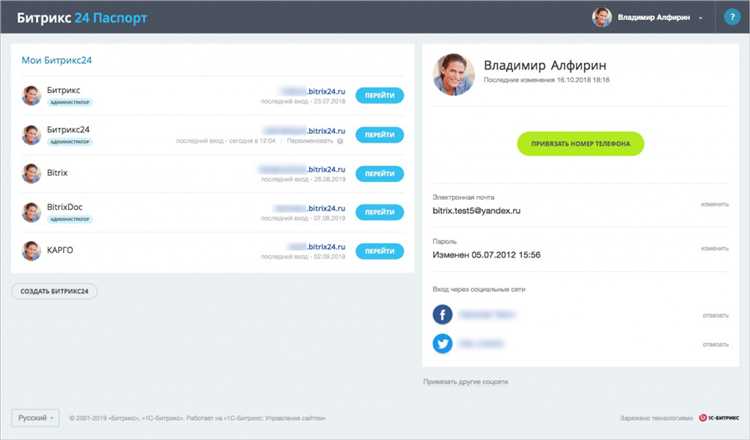
Task: Click the Twitter social network icon
Action: (x=442, y=343)
